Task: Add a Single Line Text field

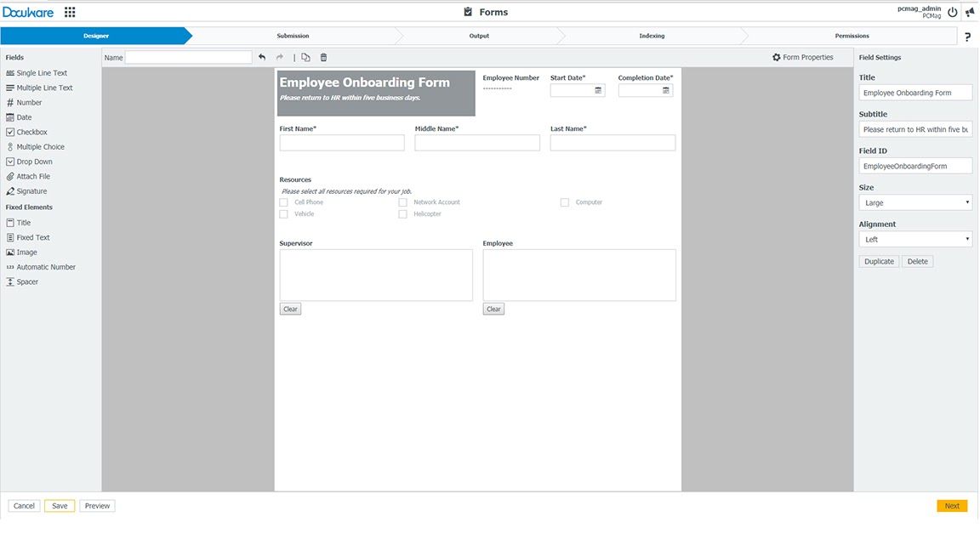Action: pos(37,73)
